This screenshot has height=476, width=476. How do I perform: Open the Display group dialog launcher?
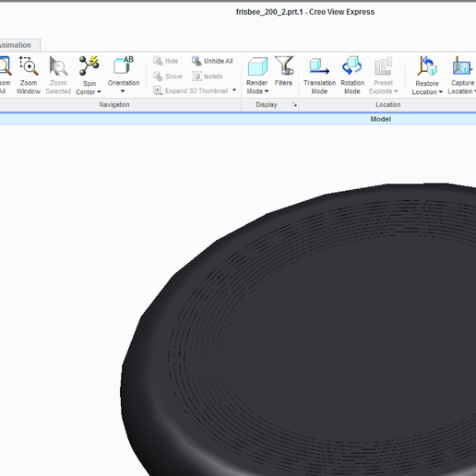pyautogui.click(x=294, y=105)
